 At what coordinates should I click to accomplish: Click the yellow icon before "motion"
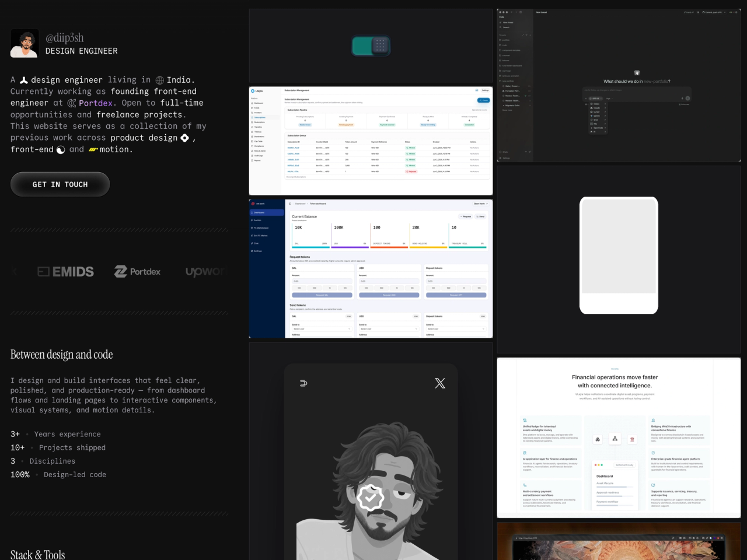93,150
